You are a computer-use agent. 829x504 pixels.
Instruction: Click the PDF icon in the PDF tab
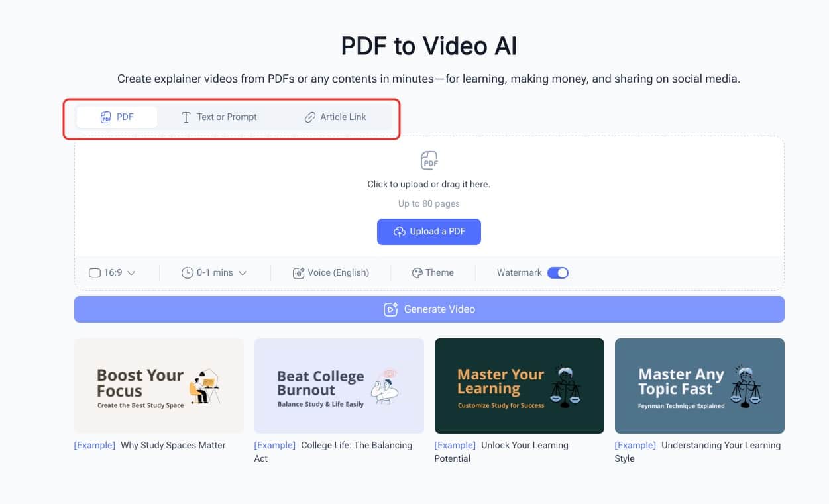coord(105,117)
